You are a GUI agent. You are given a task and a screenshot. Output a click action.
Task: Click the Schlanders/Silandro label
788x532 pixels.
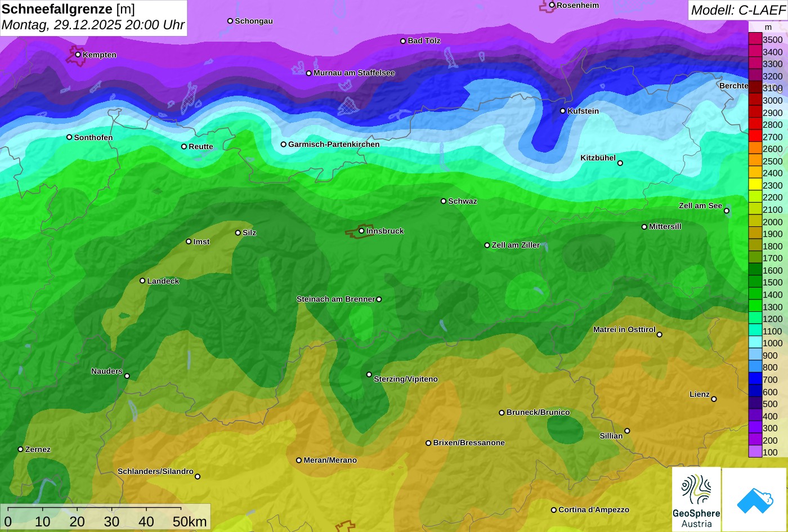click(155, 472)
